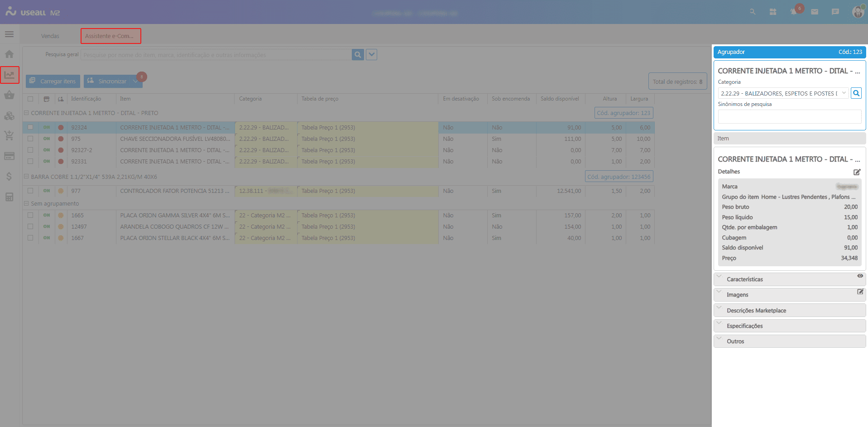
Task: Click the Pesquisa geral search field
Action: (x=216, y=55)
